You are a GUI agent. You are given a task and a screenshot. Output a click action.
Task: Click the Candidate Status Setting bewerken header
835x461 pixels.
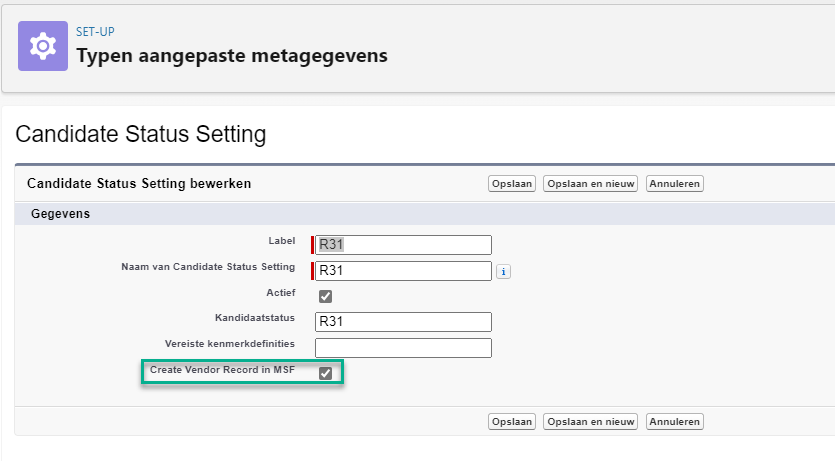click(139, 184)
